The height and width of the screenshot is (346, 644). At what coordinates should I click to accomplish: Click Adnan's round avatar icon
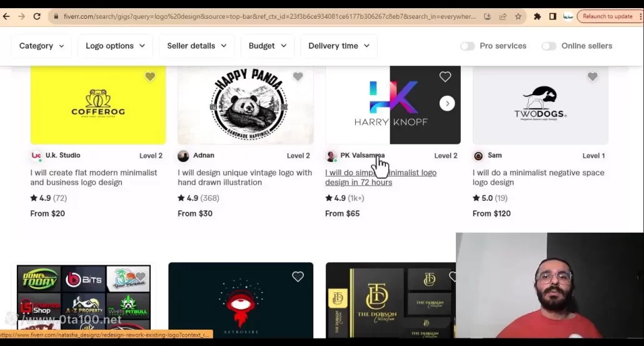(x=183, y=156)
